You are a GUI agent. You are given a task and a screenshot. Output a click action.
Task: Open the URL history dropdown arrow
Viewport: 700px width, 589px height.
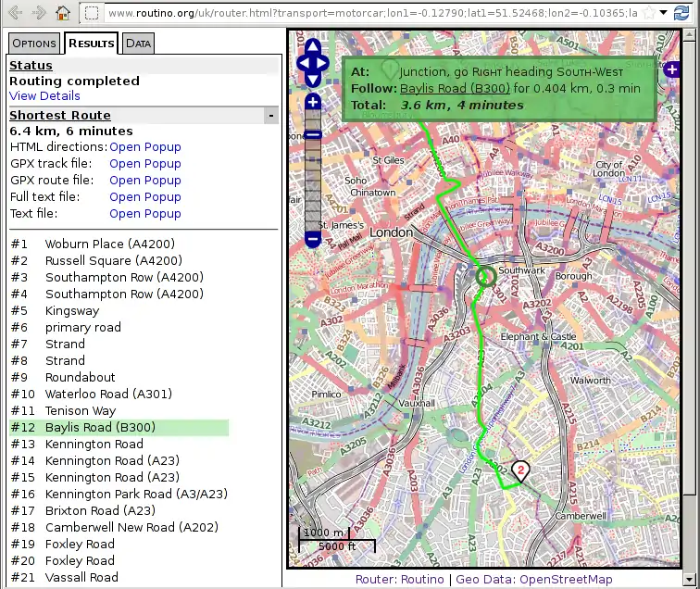coord(664,13)
